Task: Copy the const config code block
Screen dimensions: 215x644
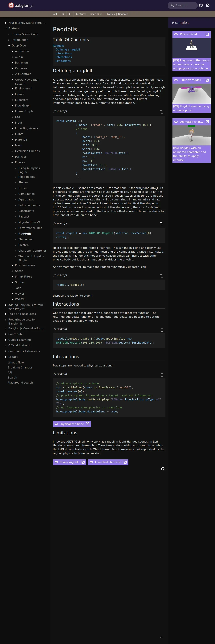Action: tap(161, 112)
